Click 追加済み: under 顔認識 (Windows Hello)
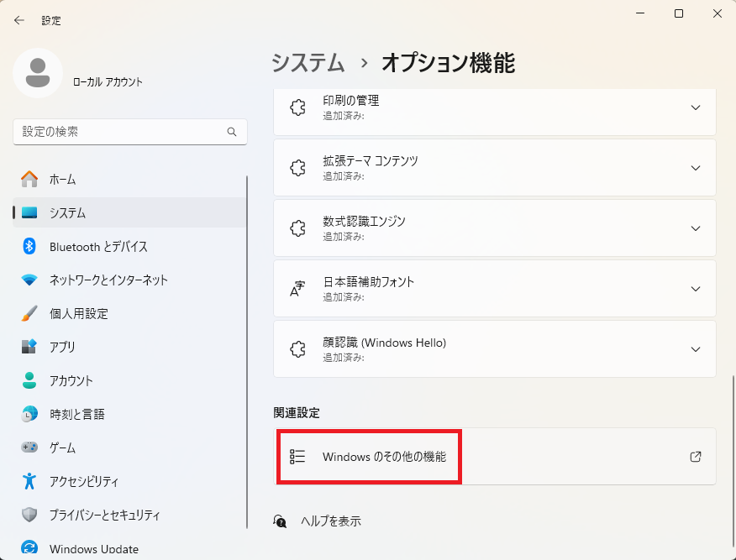Viewport: 736px width, 560px height. pos(344,358)
